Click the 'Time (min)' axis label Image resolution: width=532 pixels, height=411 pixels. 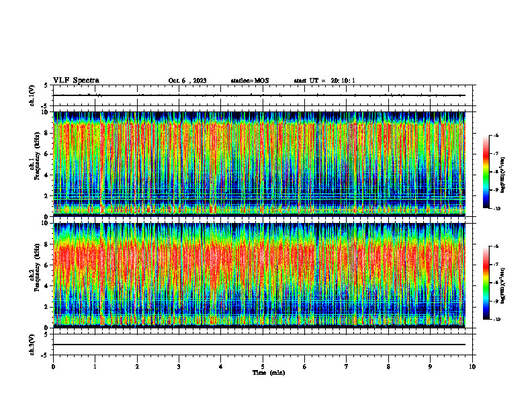[x=269, y=373]
